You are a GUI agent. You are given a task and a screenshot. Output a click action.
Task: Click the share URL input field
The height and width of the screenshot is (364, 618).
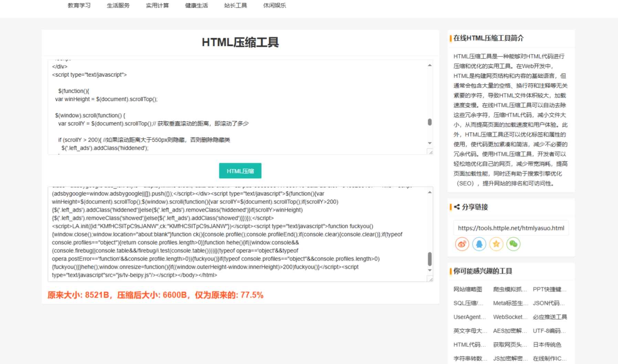(511, 227)
